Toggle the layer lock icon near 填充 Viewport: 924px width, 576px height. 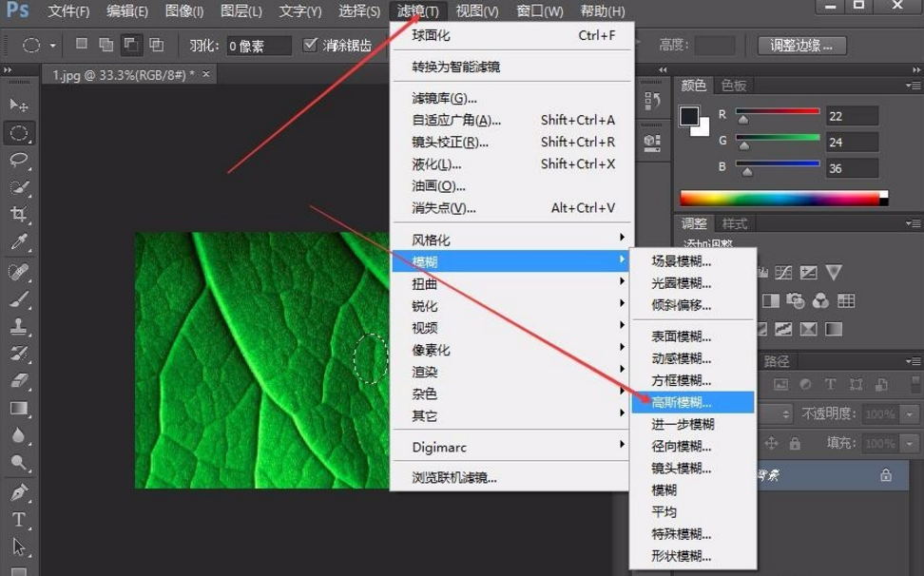(797, 445)
